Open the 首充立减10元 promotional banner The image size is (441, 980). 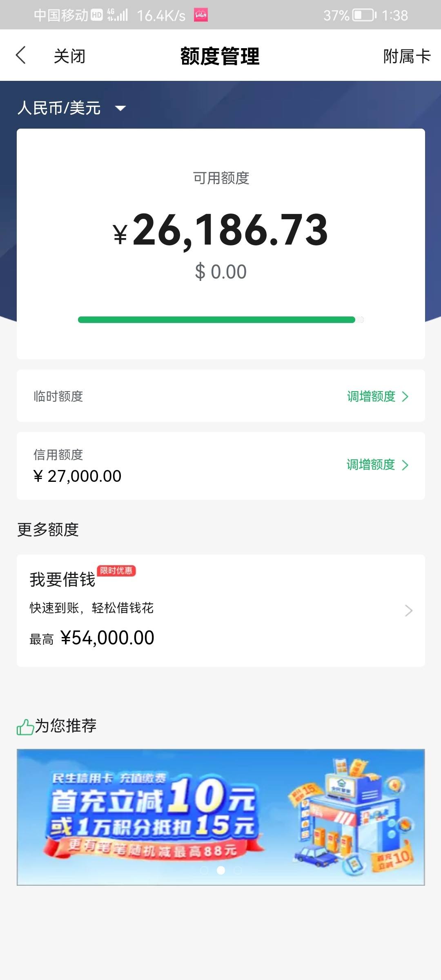click(220, 817)
